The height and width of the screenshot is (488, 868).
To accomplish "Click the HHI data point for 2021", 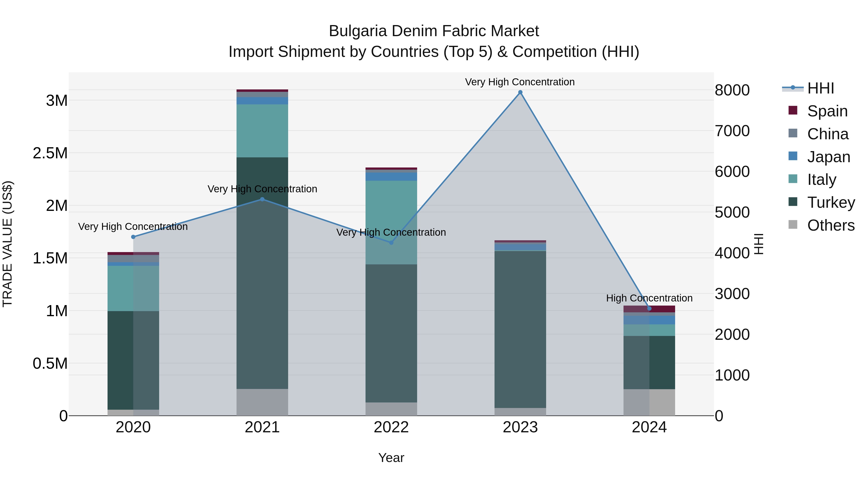I will coord(263,199).
